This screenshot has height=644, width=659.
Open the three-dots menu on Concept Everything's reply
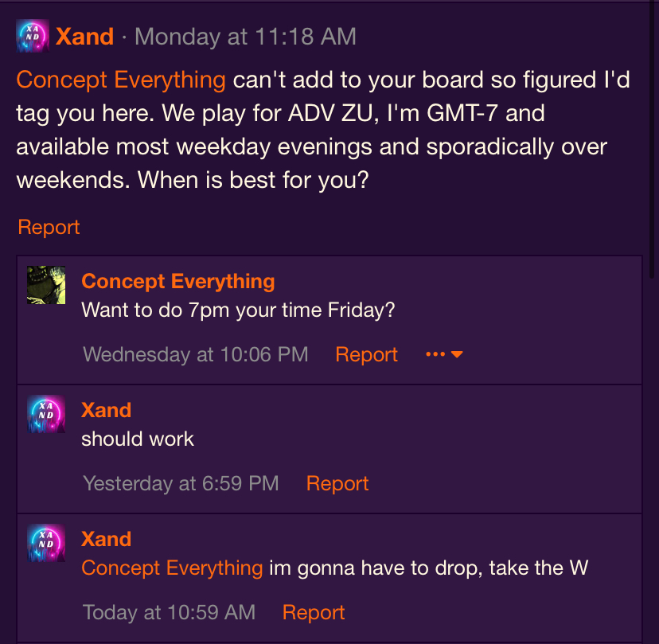pyautogui.click(x=444, y=354)
